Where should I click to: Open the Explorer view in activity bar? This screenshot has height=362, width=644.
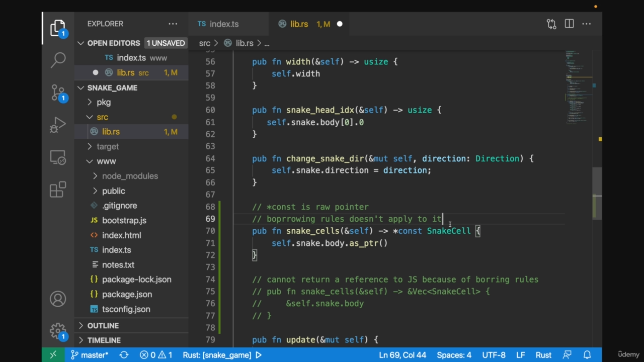(58, 28)
